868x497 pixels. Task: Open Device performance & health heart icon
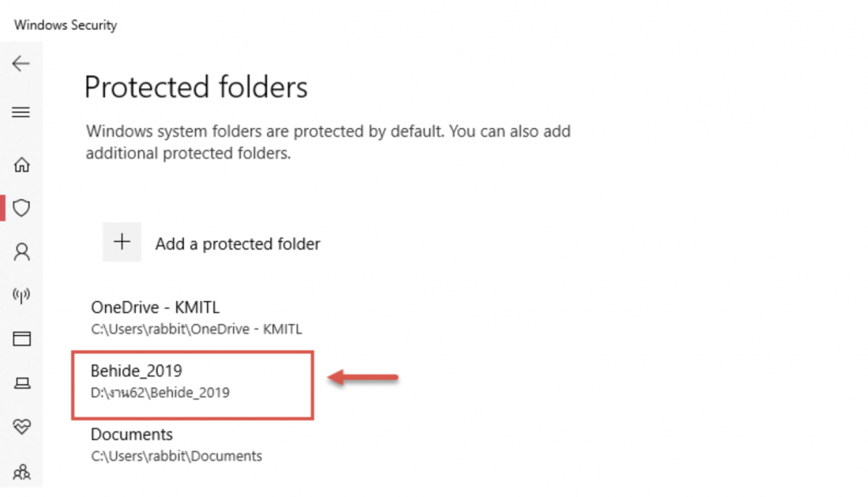point(21,427)
